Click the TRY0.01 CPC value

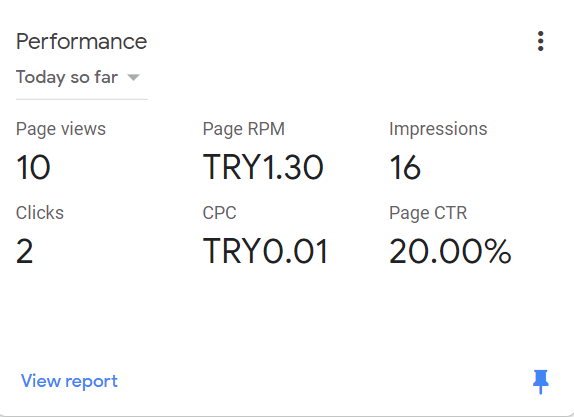click(x=265, y=251)
